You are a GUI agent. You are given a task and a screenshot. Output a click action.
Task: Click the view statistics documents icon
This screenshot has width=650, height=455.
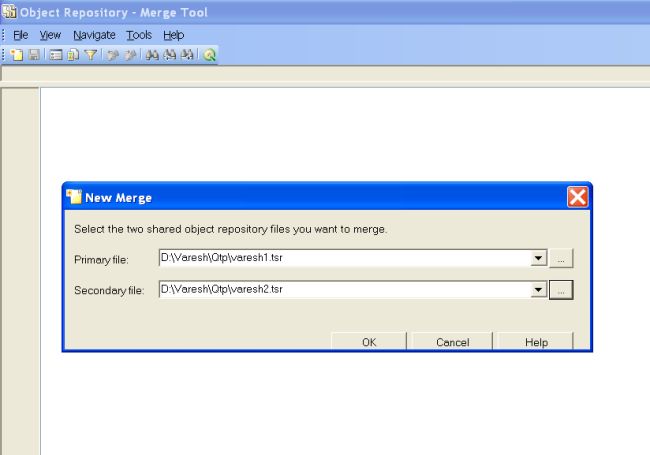point(73,55)
